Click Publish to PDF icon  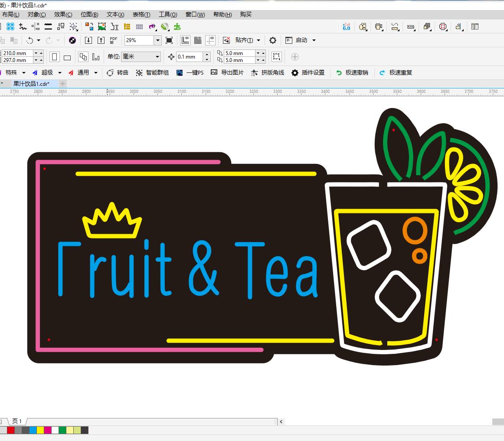coord(114,40)
